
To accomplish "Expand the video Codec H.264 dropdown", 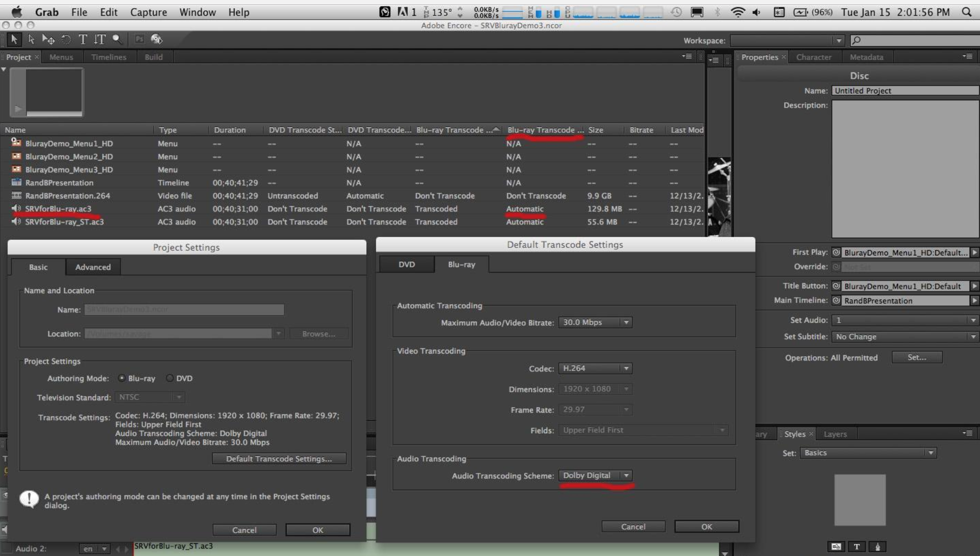I will coord(595,368).
